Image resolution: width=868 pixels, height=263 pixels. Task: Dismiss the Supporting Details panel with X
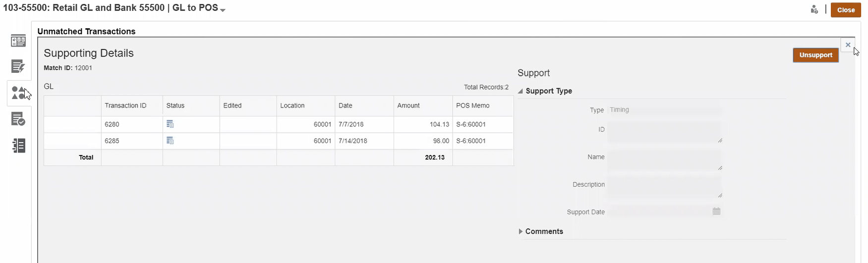point(848,45)
